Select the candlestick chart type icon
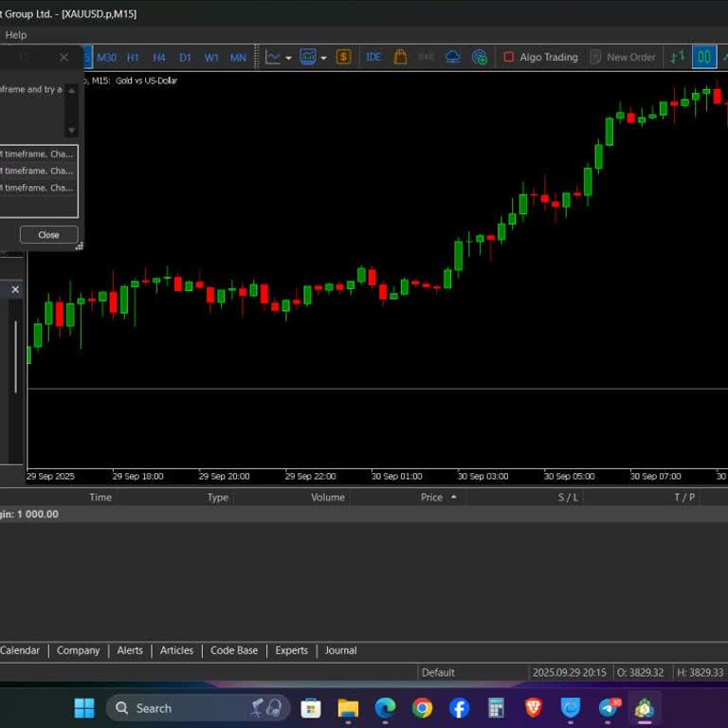The image size is (728, 728). (704, 57)
